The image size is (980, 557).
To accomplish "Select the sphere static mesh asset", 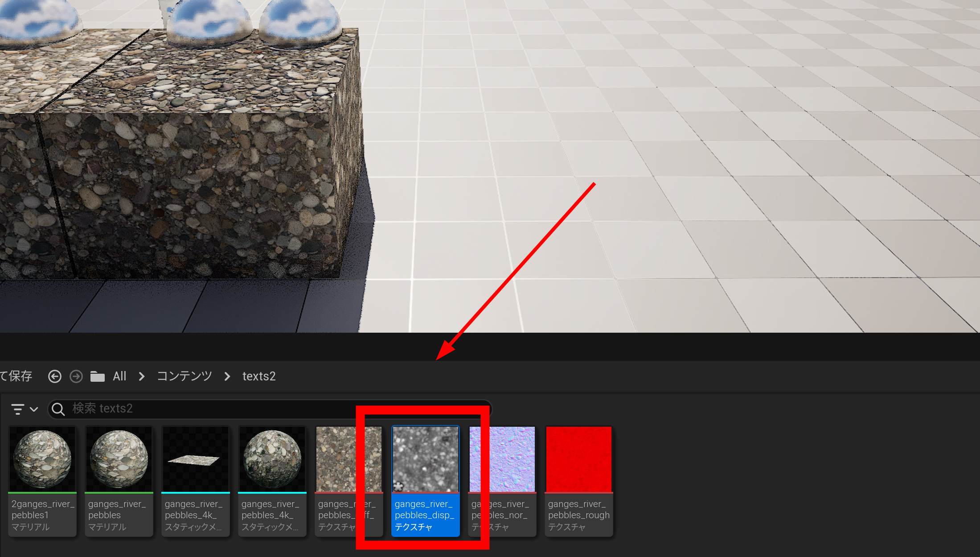I will point(272,481).
